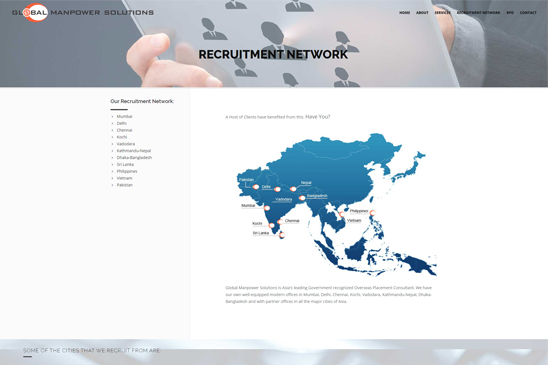The image size is (548, 365).
Task: Click the Sri Lanka map marker
Action: pyautogui.click(x=282, y=235)
